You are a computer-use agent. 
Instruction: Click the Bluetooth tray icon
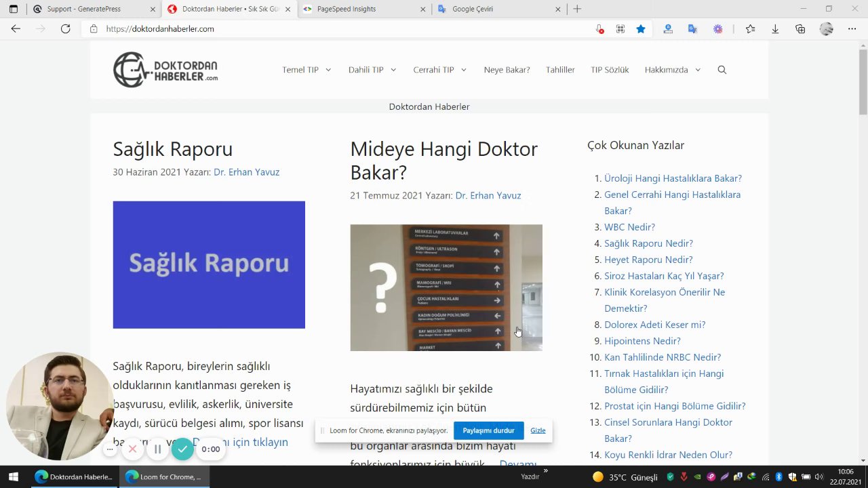778,476
